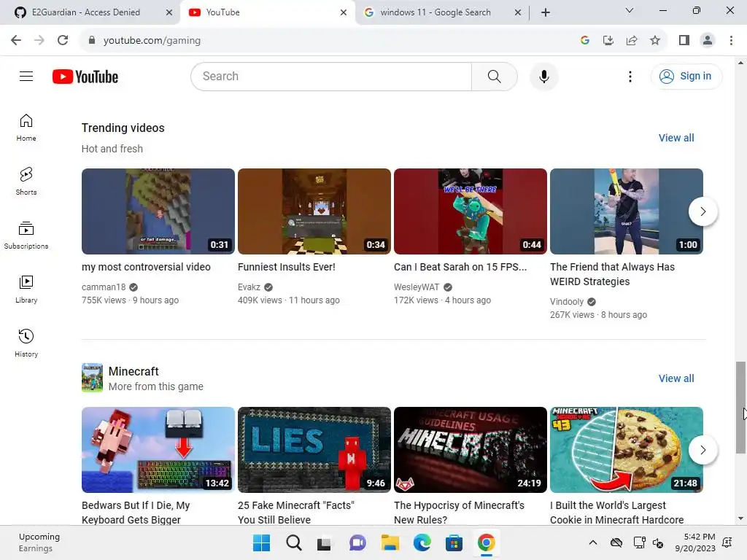This screenshot has width=747, height=560.
Task: Click Minecraft game icon
Action: 92,378
